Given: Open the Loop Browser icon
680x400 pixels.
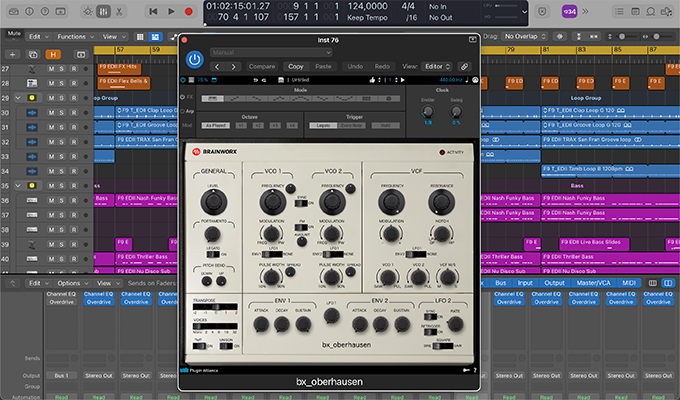Looking at the screenshot, I should coord(651,12).
